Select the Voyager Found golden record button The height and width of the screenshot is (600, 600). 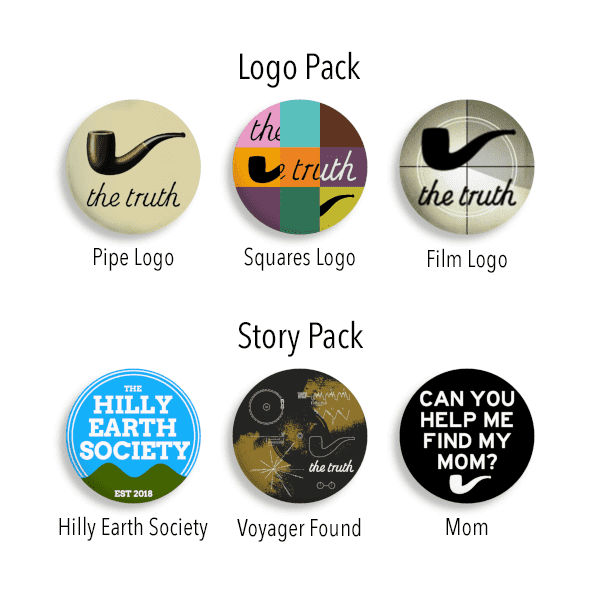[x=300, y=436]
